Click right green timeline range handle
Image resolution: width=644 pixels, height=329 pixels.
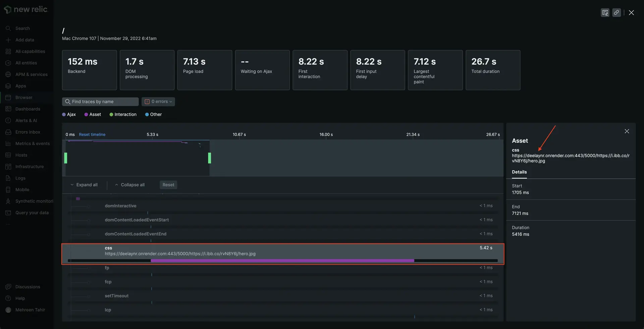pyautogui.click(x=210, y=158)
